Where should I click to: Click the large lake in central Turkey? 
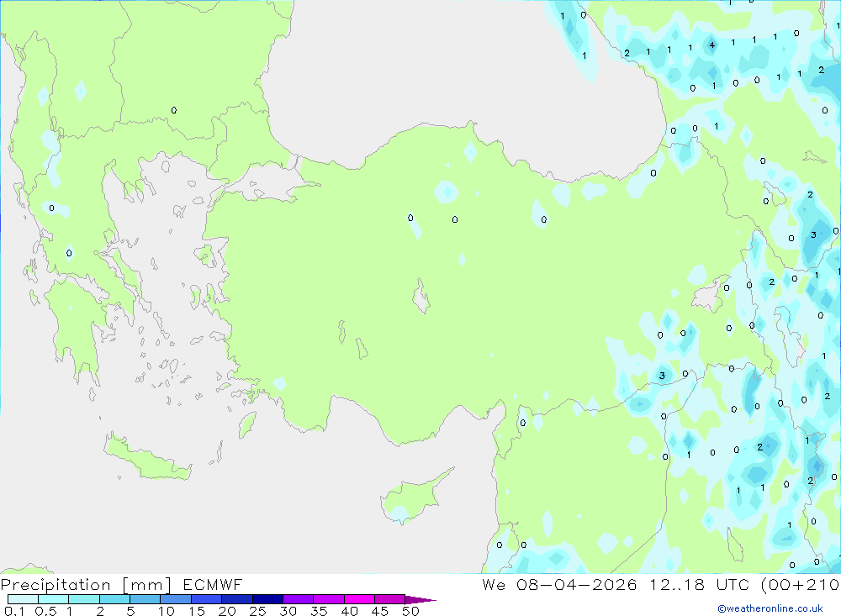420,297
